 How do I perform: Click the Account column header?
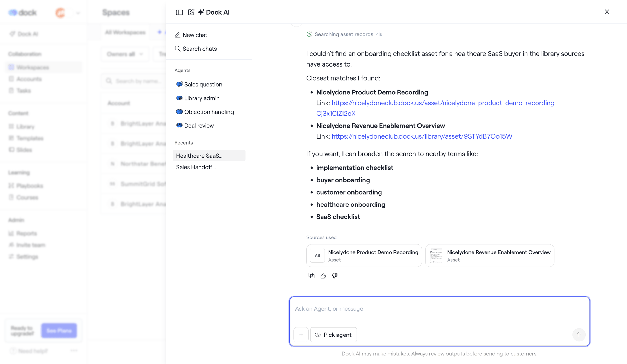pyautogui.click(x=119, y=103)
